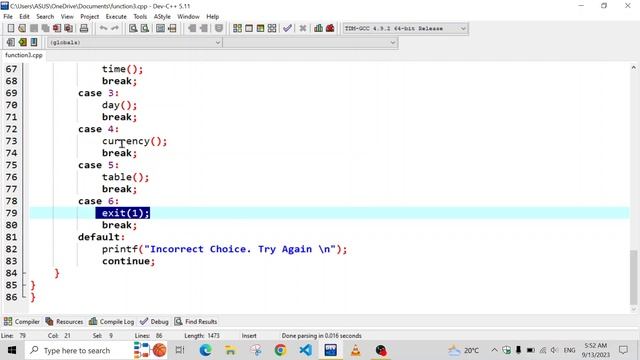The width and height of the screenshot is (640, 360).
Task: Click the editor scroll-up arrow
Action: click(633, 67)
